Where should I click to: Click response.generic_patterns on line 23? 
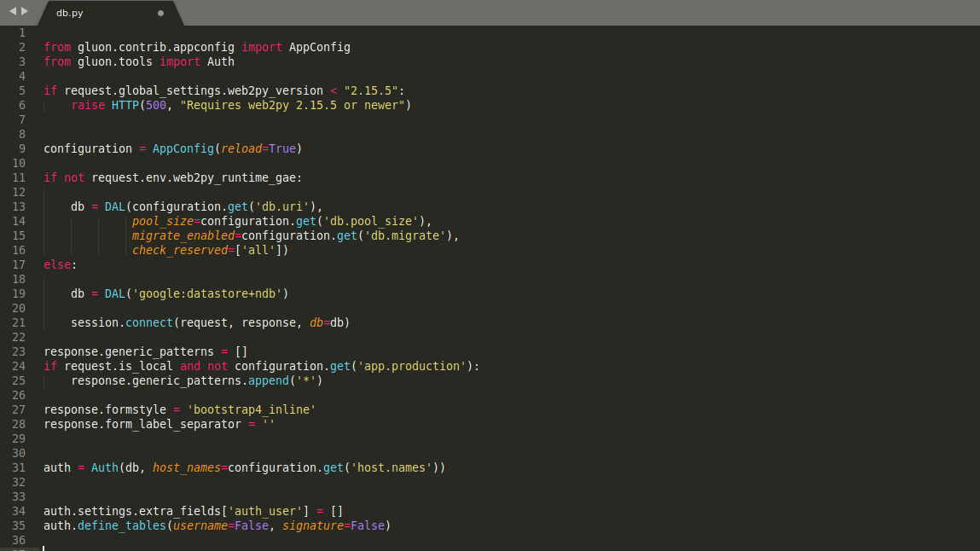pos(129,351)
